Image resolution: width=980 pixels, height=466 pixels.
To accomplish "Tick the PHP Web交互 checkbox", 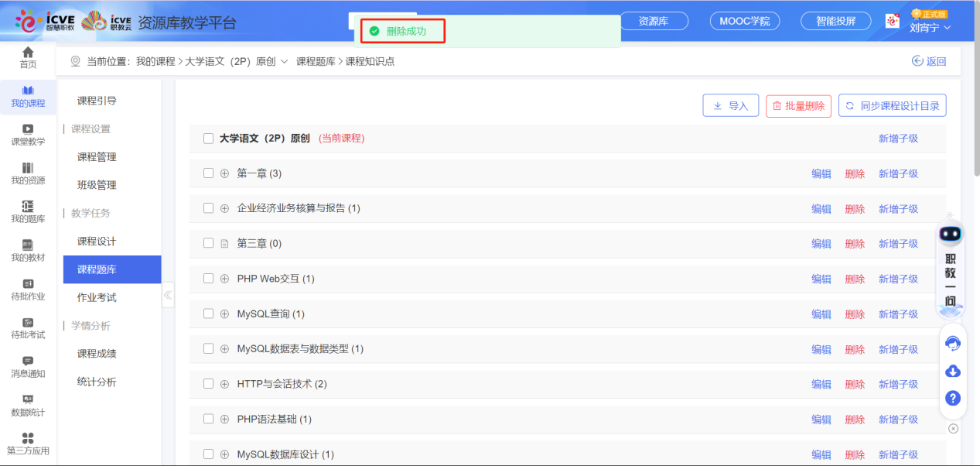I will click(208, 279).
